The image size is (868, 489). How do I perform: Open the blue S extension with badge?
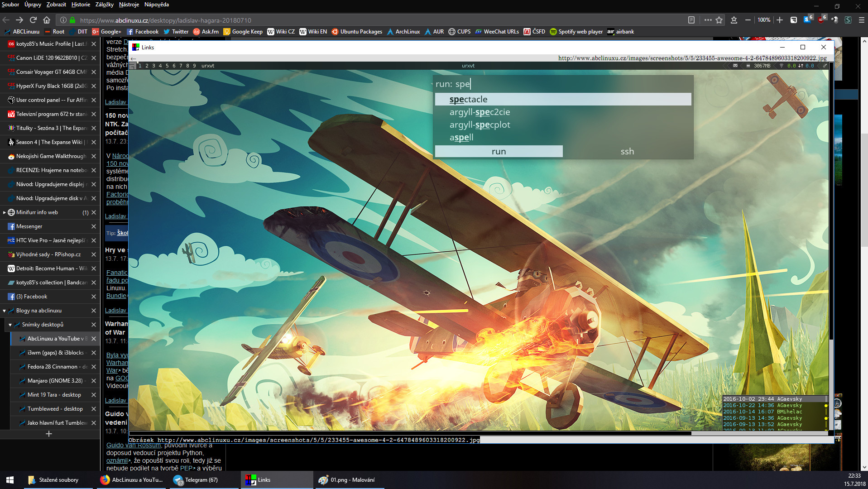coord(808,19)
